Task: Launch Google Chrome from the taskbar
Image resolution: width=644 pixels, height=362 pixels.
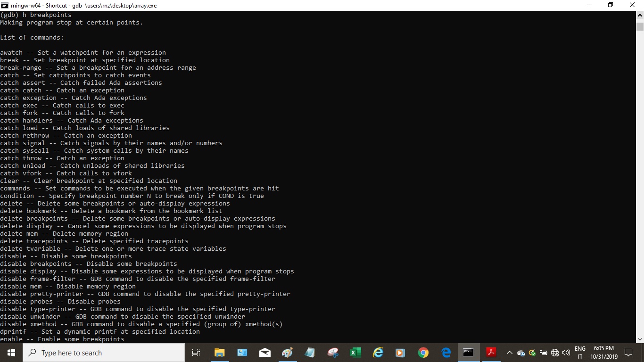Action: pos(423,353)
